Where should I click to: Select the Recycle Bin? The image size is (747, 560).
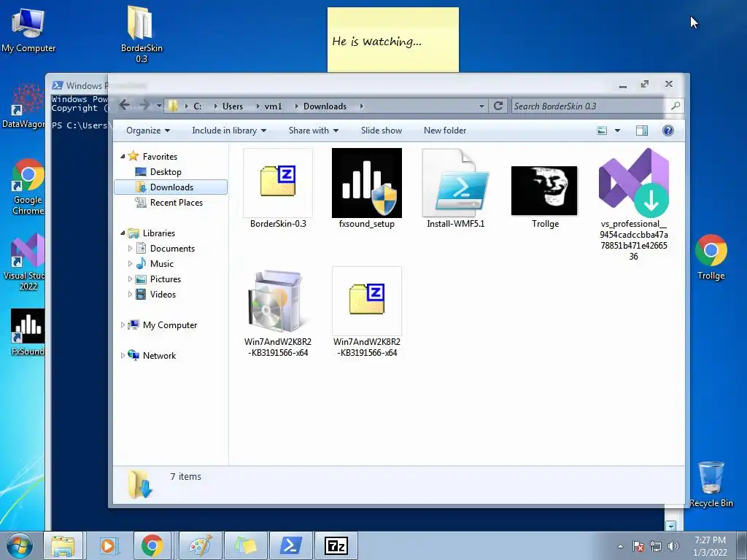[x=711, y=485]
